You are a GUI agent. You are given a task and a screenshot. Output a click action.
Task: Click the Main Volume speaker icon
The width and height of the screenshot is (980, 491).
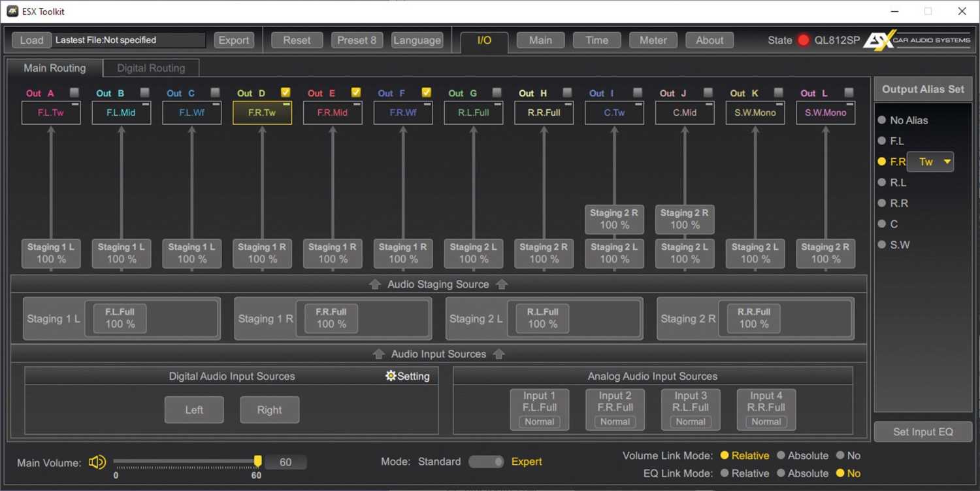[97, 462]
